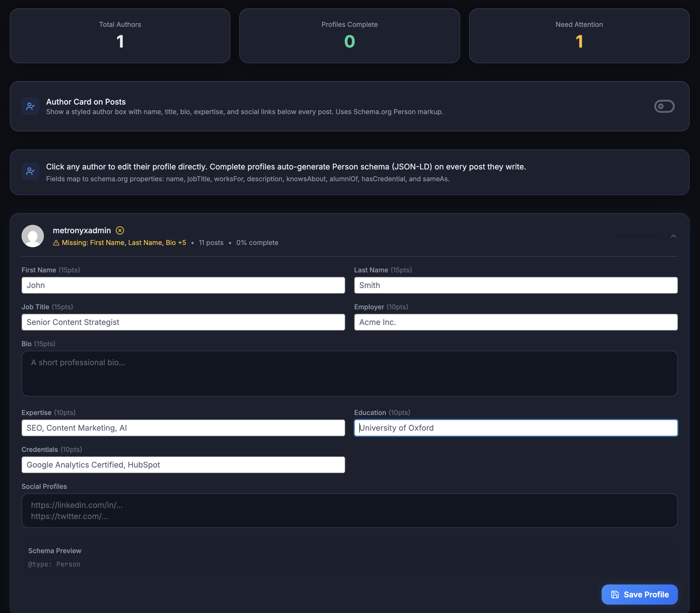Click the Education field
The image size is (700, 613).
click(x=515, y=428)
